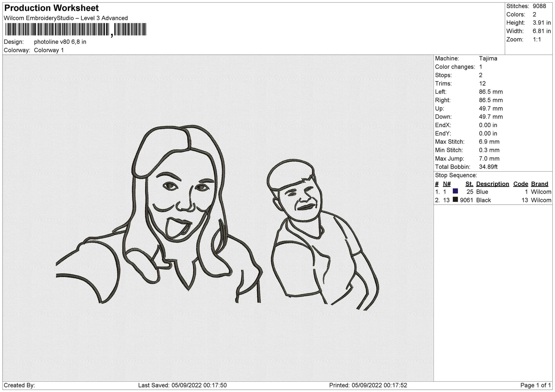The width and height of the screenshot is (555, 392).
Task: Click the black thread color swatch
Action: tap(455, 200)
